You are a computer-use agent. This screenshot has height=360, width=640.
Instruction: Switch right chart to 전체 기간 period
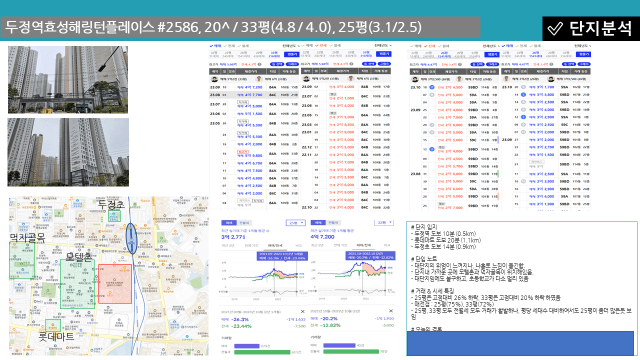pos(339,245)
